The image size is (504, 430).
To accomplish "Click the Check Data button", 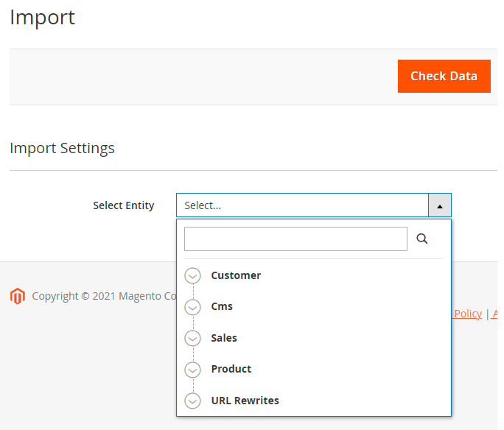I will click(x=444, y=76).
